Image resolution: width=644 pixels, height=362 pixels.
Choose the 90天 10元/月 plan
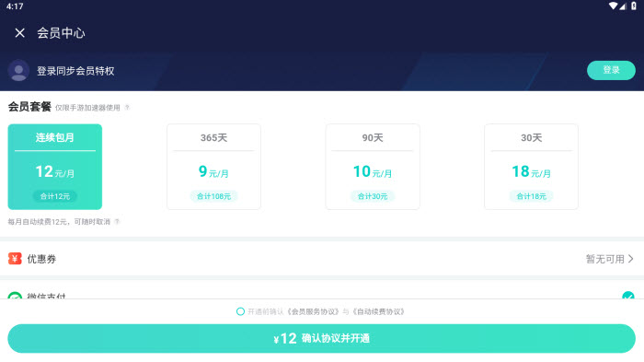(x=373, y=167)
